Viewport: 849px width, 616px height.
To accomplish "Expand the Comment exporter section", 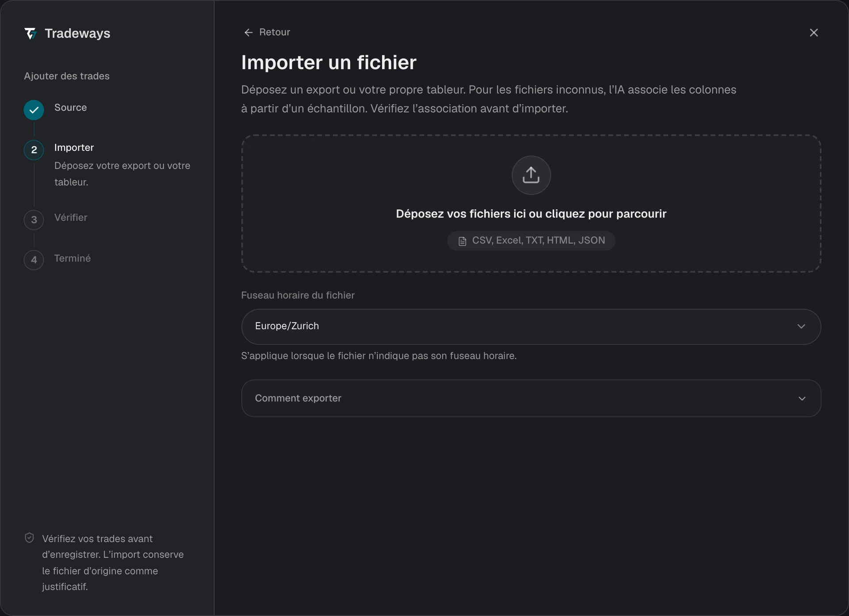I will [531, 398].
